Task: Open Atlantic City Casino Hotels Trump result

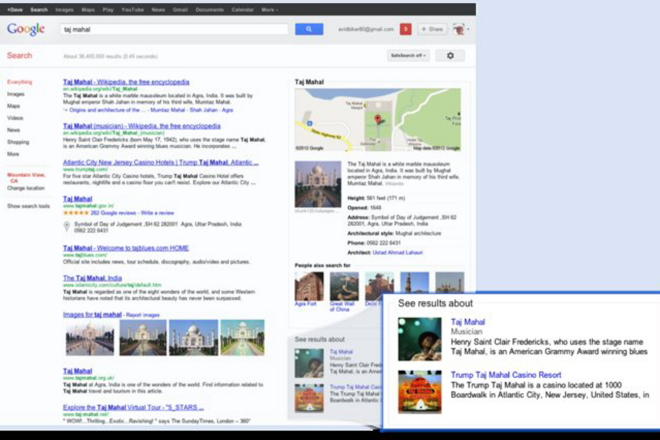Action: [161, 163]
